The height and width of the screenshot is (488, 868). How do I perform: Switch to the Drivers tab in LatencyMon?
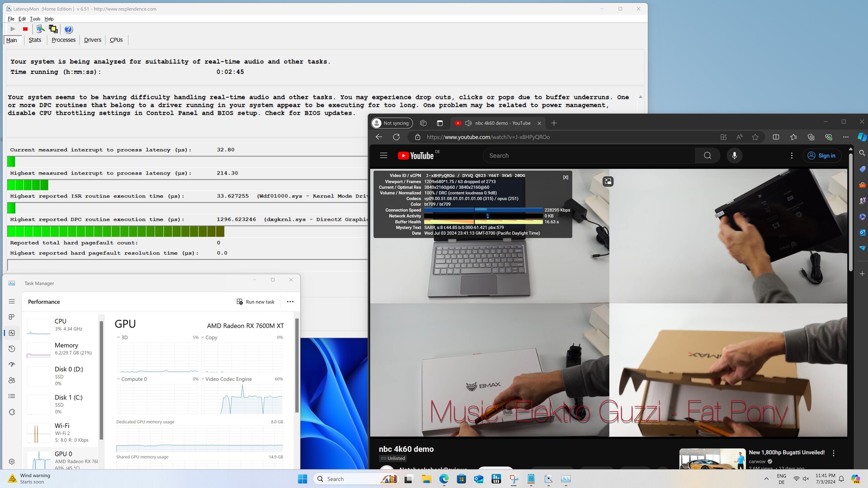[93, 40]
